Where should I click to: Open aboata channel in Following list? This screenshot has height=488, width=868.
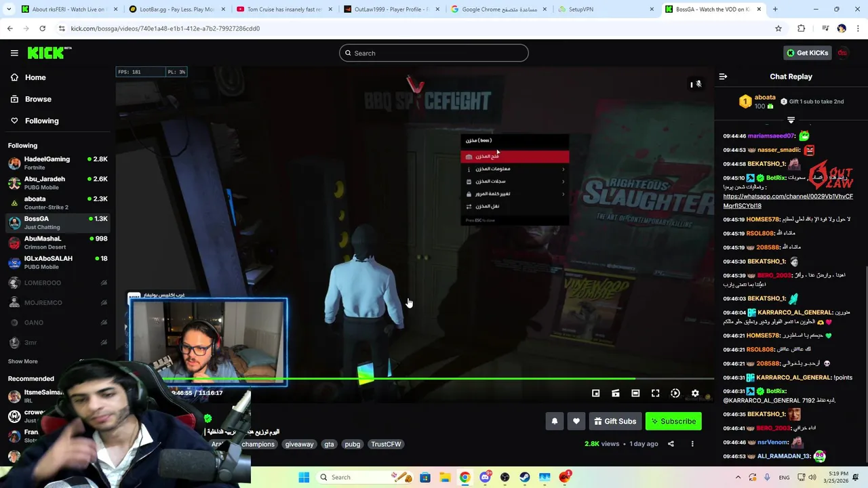coord(58,203)
